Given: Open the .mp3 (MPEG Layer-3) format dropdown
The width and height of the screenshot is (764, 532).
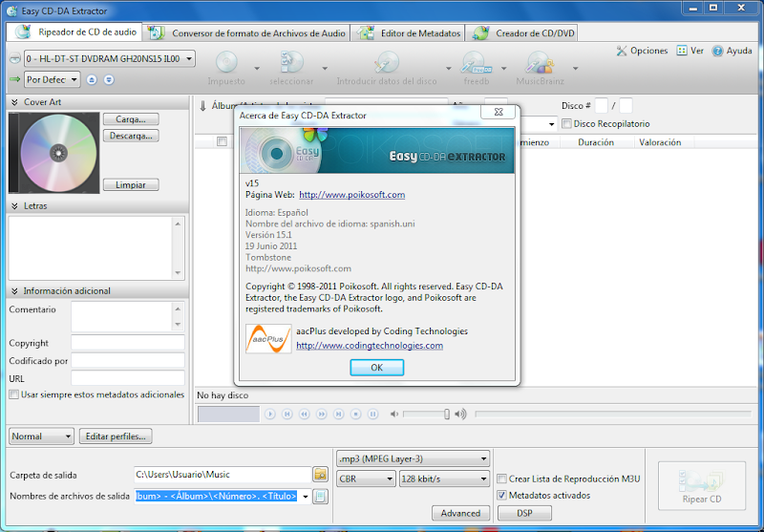Looking at the screenshot, I should 413,458.
